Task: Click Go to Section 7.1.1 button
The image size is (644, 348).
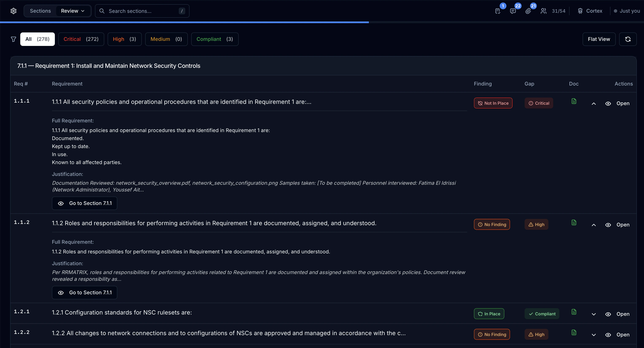Action: point(84,203)
